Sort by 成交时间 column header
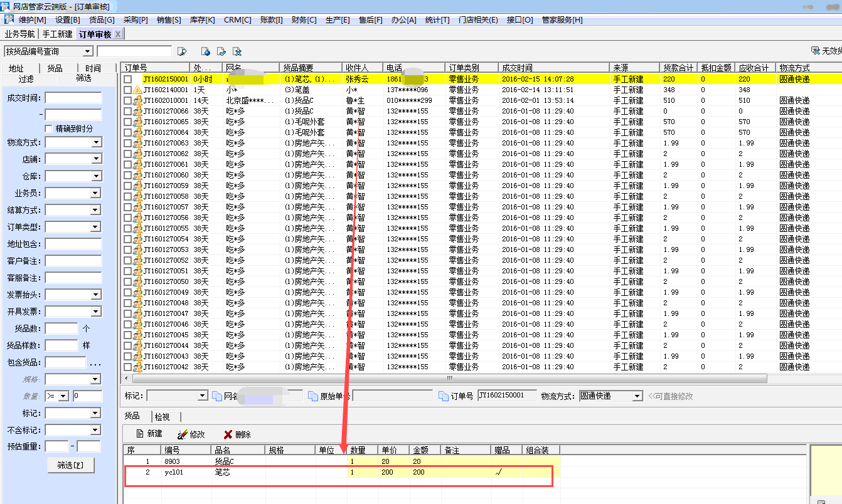This screenshot has height=504, width=842. (553, 68)
